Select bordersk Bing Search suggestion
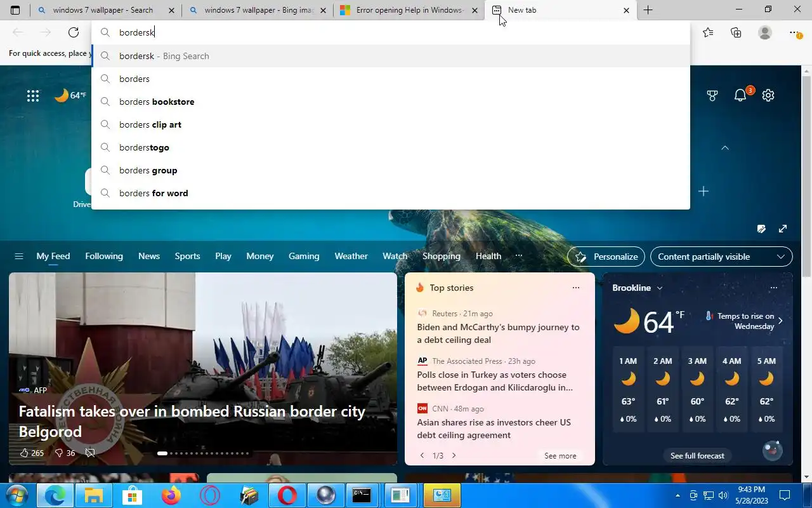The height and width of the screenshot is (508, 812). (391, 56)
